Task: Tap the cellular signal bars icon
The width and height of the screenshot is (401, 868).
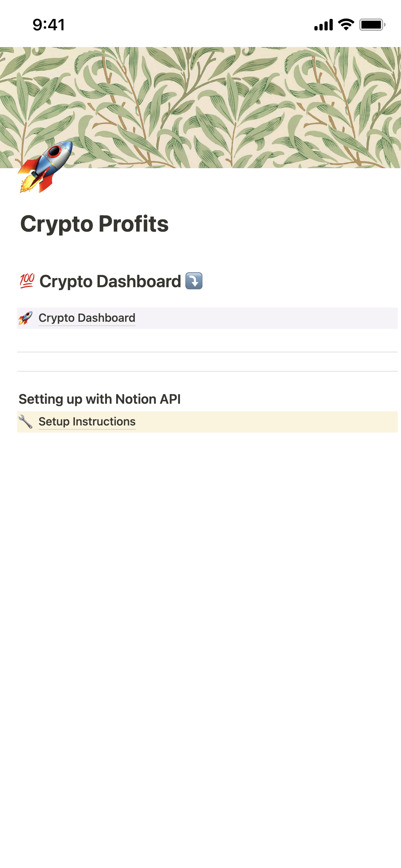Action: (323, 25)
